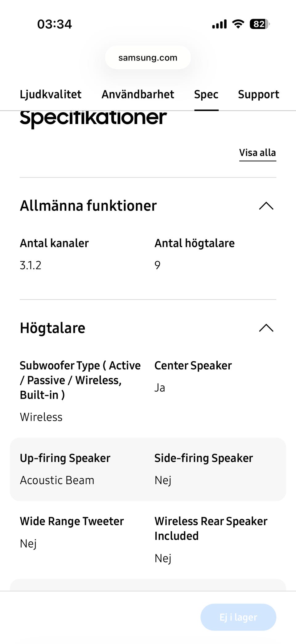Click the Up-firing Speaker label
296x644 pixels.
[x=65, y=458]
